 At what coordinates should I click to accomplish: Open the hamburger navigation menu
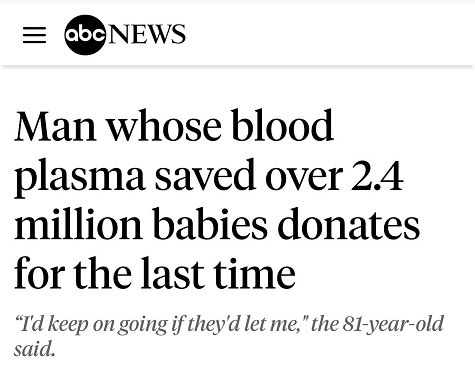tap(34, 35)
